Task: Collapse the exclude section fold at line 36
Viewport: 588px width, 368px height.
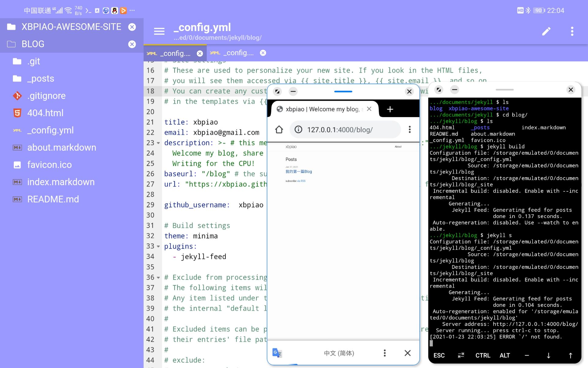Action: 158,278
